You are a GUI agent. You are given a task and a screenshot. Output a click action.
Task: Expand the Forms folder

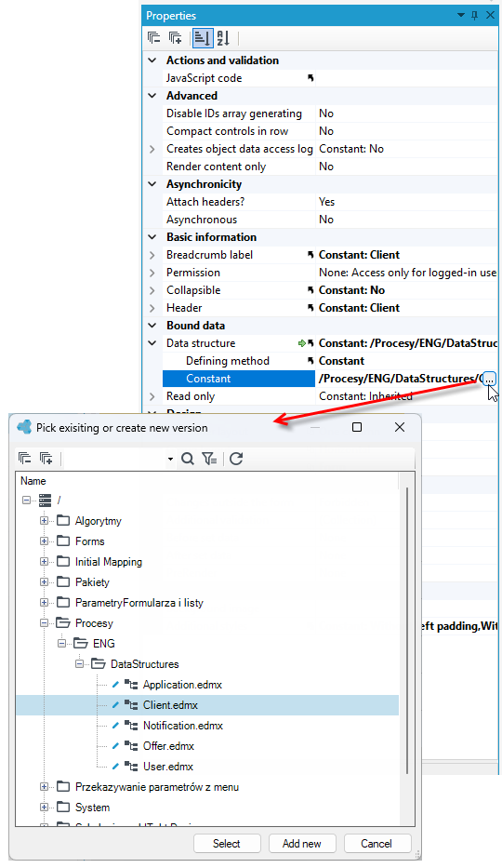(44, 541)
